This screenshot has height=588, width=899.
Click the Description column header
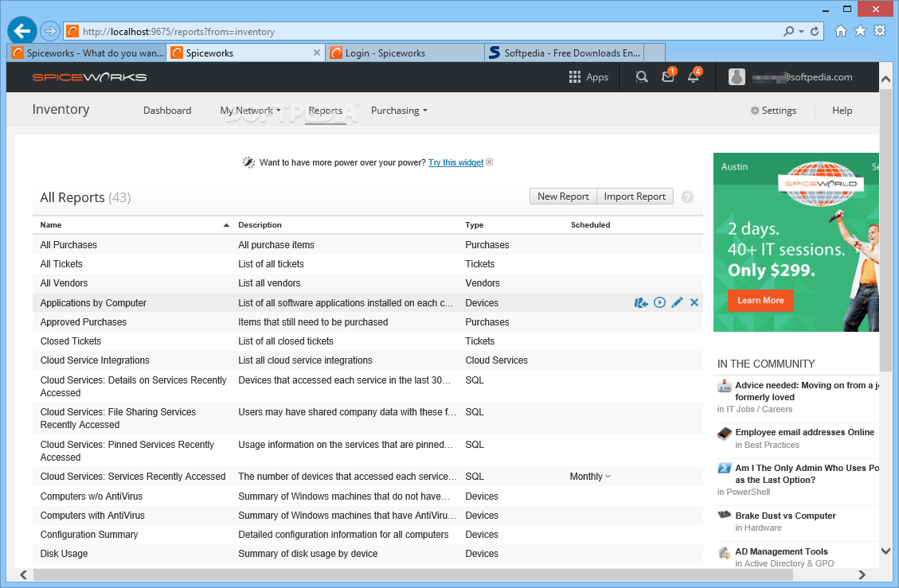tap(260, 224)
